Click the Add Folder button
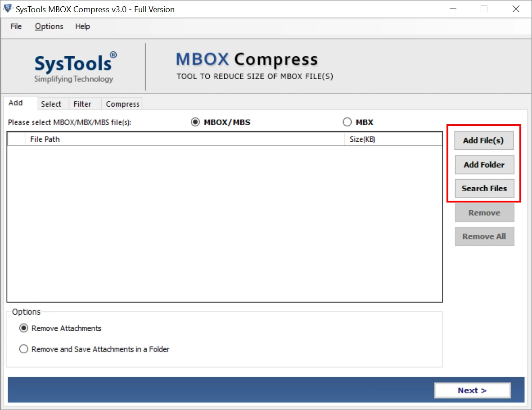The height and width of the screenshot is (410, 532). point(484,165)
